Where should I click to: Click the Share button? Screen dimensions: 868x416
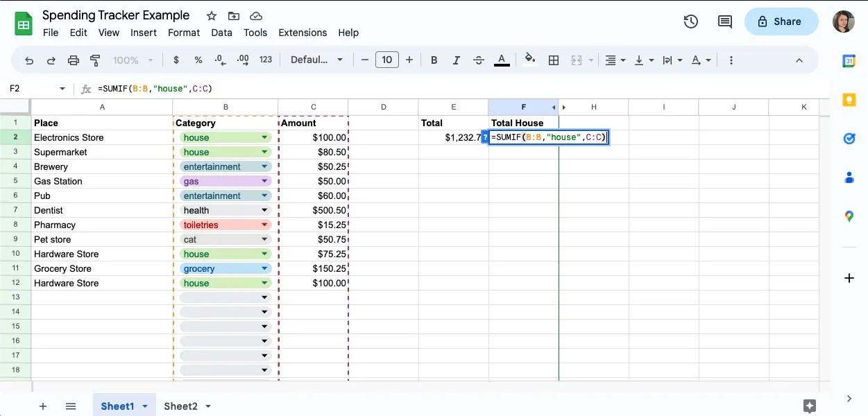pyautogui.click(x=781, y=21)
